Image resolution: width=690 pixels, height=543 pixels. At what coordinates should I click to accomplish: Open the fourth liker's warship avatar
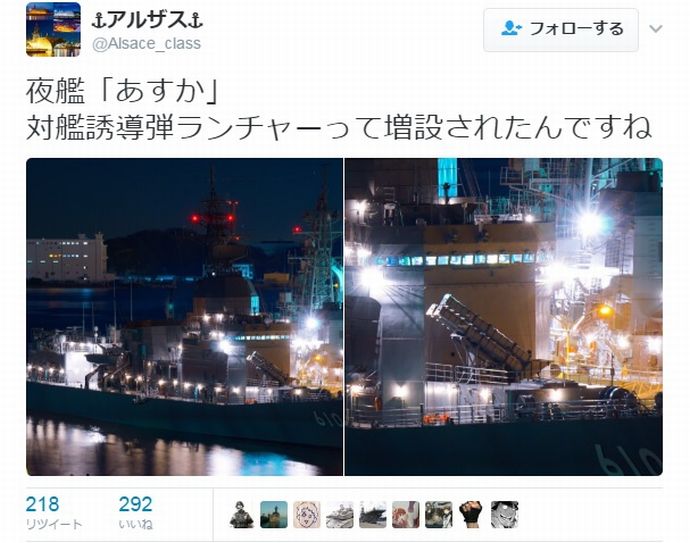(340, 514)
